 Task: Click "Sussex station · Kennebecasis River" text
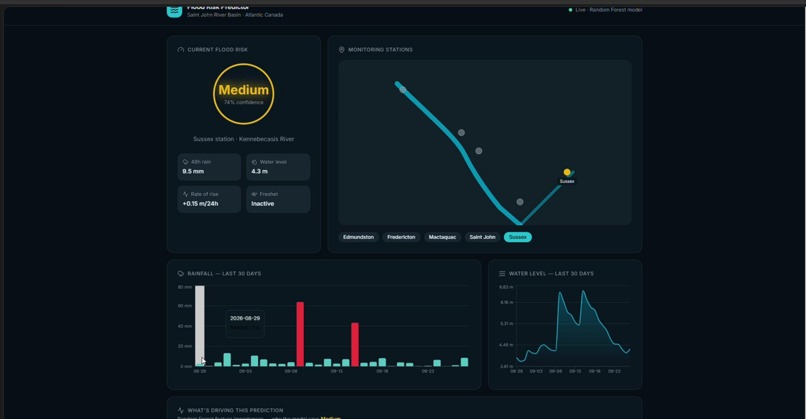click(x=244, y=139)
